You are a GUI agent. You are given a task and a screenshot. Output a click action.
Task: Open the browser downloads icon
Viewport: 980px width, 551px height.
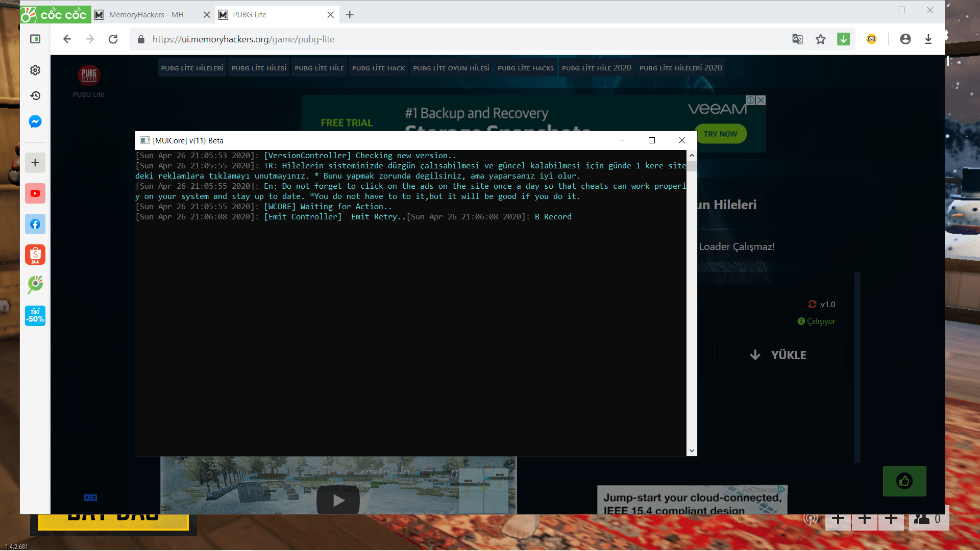point(928,39)
